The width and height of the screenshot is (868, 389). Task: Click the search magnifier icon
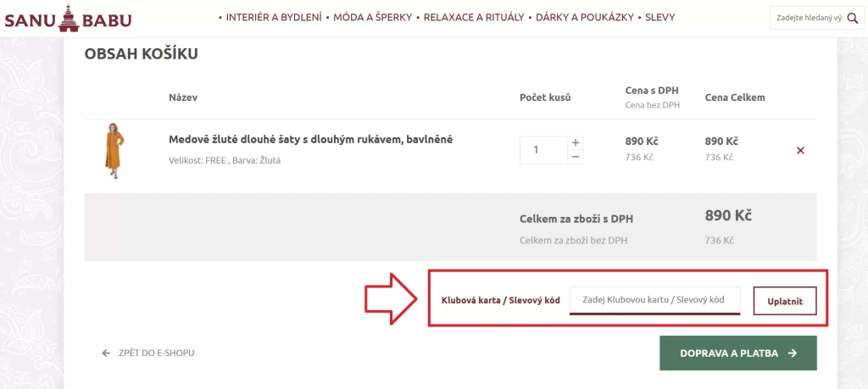tap(854, 19)
